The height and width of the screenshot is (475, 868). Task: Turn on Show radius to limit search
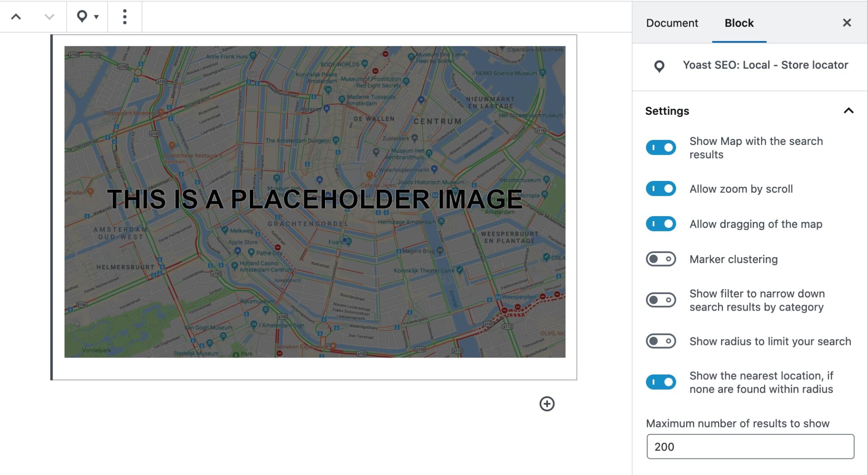(x=661, y=341)
